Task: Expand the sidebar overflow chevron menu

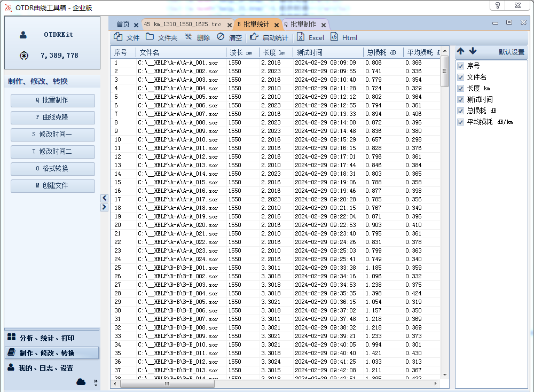Action: click(x=96, y=382)
